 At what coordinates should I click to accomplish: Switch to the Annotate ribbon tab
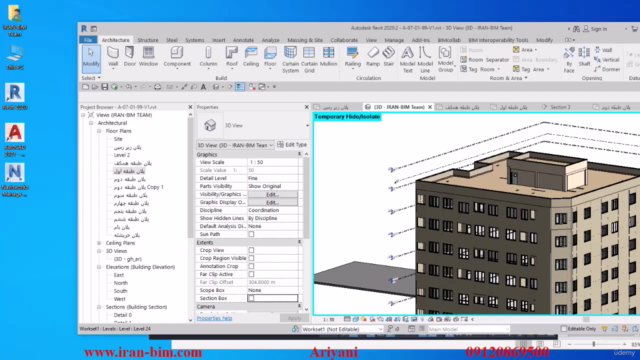click(x=243, y=40)
